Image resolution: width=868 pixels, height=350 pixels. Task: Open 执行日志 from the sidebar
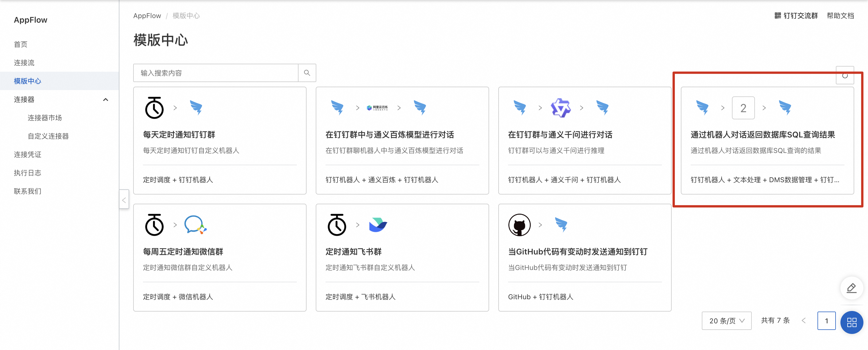tap(27, 172)
